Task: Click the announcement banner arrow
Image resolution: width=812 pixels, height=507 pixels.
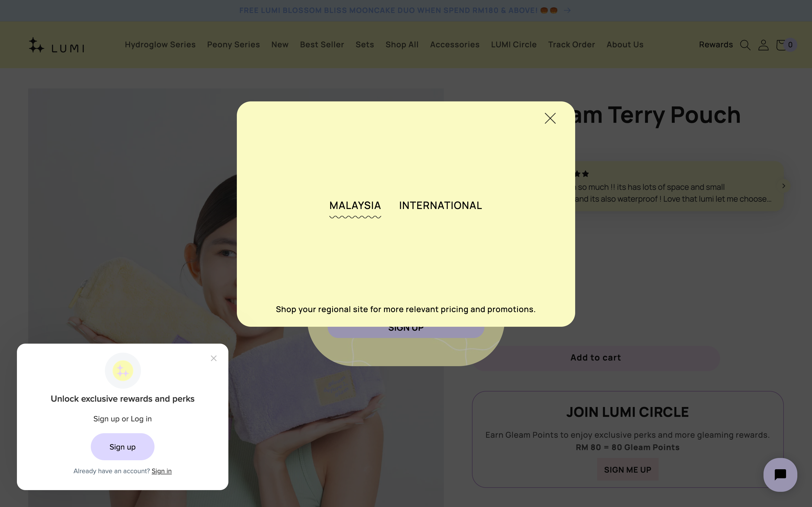Action: click(x=567, y=10)
